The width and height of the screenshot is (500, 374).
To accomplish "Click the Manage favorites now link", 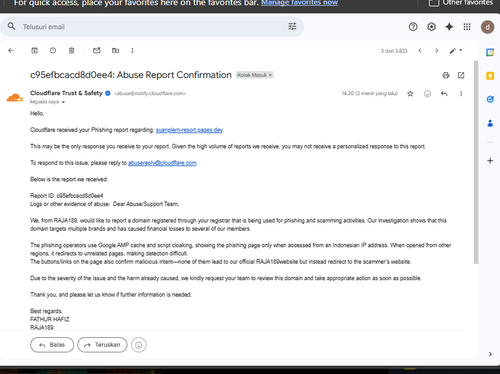I will [299, 3].
